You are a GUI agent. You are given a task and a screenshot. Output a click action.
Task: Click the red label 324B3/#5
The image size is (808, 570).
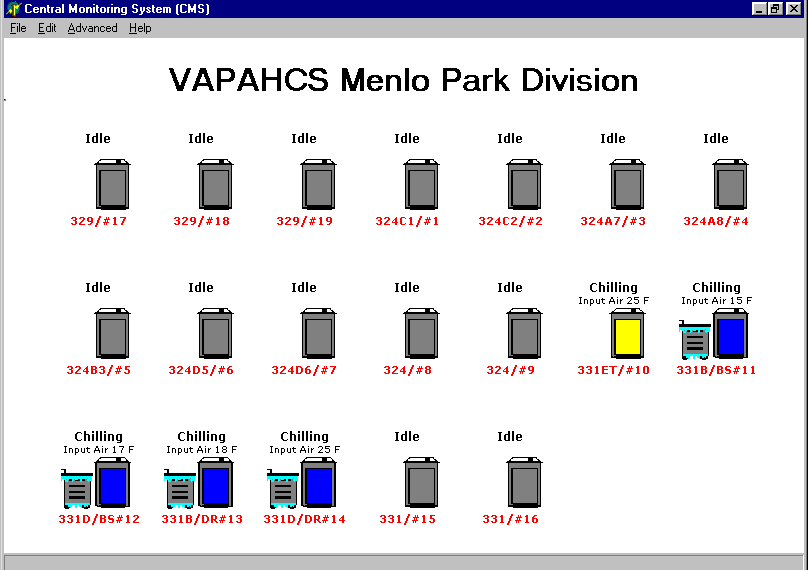[x=98, y=370]
